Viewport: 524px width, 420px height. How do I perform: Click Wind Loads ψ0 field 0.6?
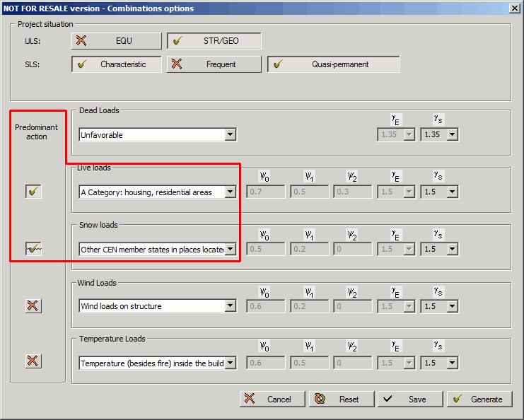(266, 306)
